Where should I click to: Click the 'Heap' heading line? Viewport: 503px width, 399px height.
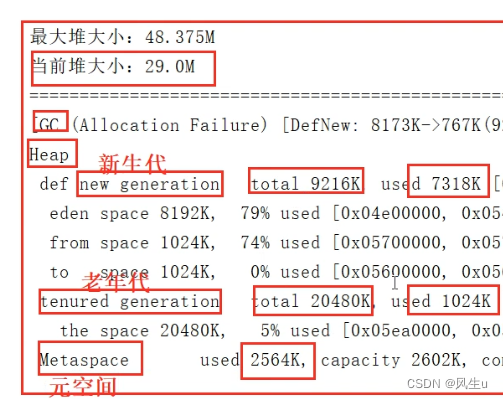[49, 155]
